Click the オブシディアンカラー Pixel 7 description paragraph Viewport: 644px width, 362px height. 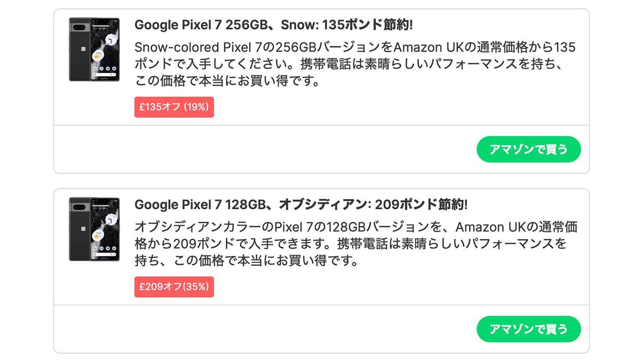355,243
